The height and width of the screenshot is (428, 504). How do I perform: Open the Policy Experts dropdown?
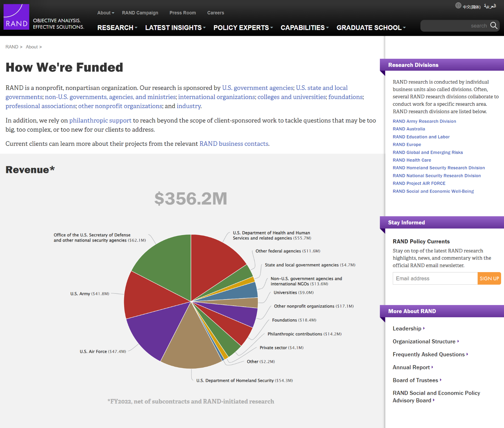tap(243, 28)
